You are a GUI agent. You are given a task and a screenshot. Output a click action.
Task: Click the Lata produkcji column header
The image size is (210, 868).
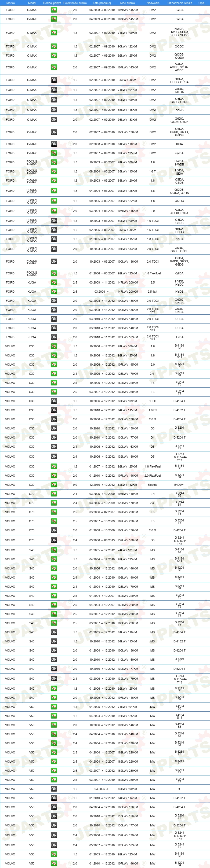tap(102, 3)
